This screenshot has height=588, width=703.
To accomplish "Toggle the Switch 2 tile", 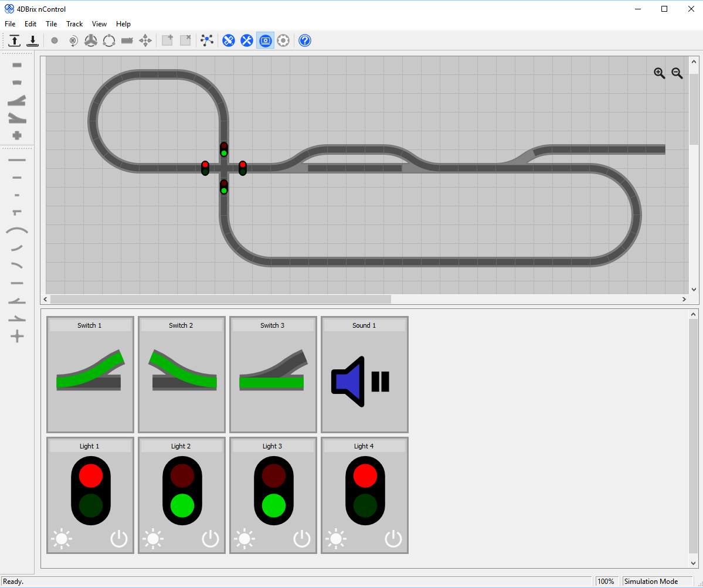I will click(182, 374).
